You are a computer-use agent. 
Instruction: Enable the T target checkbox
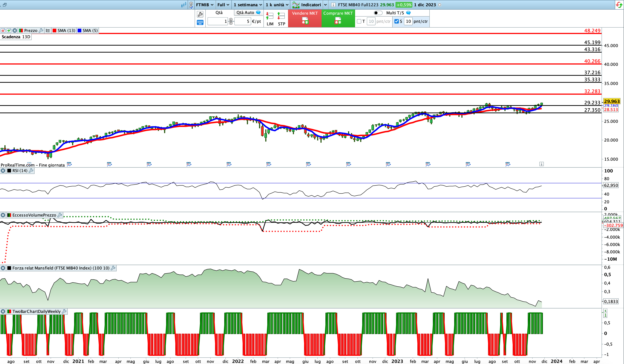click(359, 21)
